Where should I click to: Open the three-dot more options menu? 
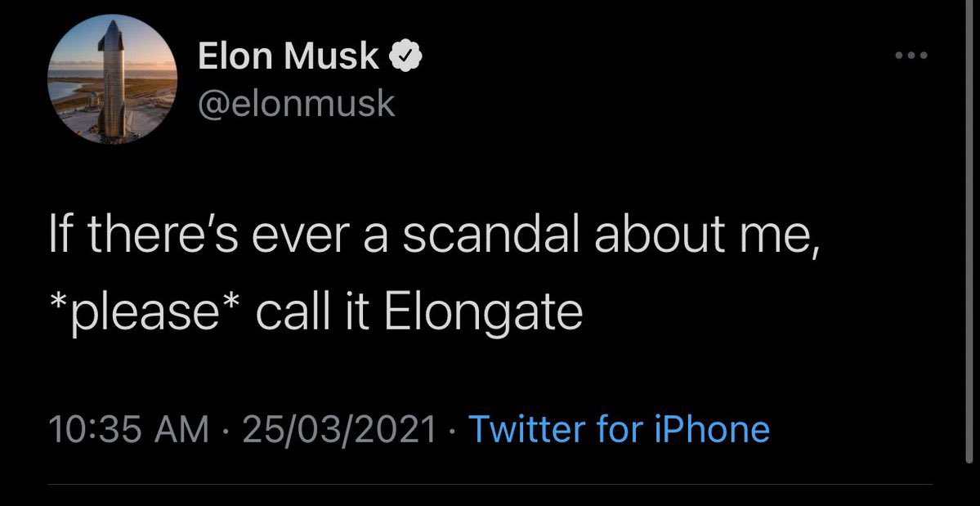click(x=912, y=56)
